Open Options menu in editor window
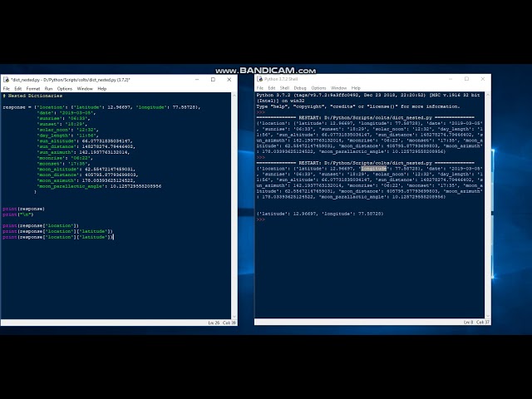This screenshot has height=399, width=532. click(x=65, y=89)
